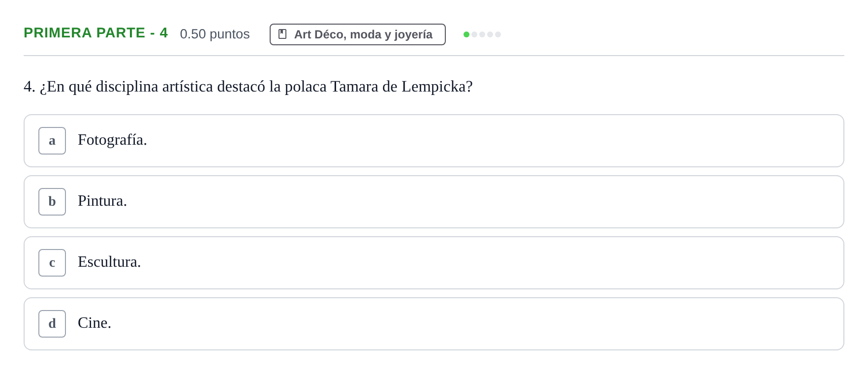Click the green first progress dot
This screenshot has height=375, width=868.
click(466, 34)
